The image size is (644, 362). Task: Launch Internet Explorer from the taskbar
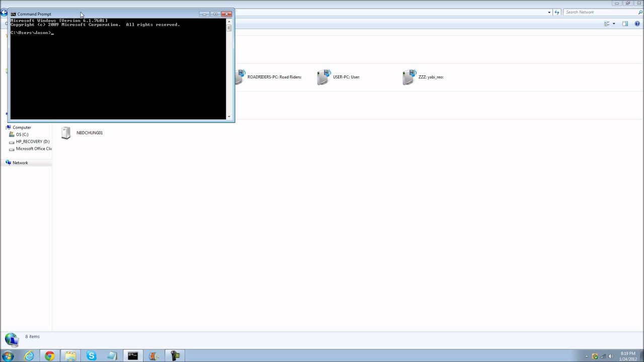pos(29,355)
